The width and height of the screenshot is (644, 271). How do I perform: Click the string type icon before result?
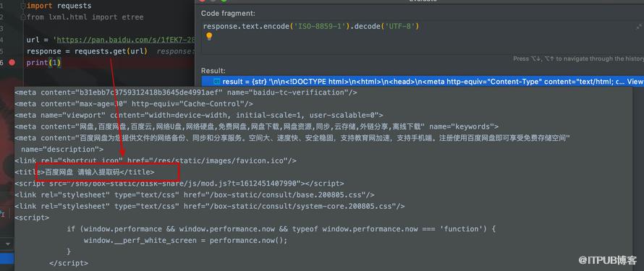(217, 82)
